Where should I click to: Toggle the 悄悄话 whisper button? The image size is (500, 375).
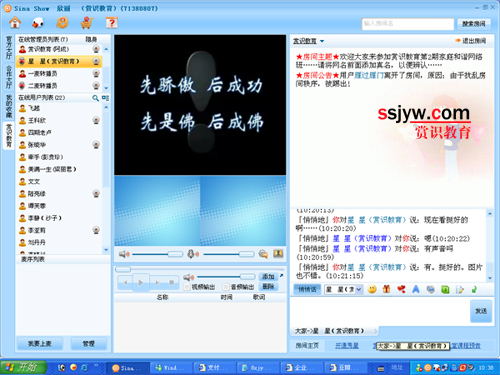click(307, 289)
